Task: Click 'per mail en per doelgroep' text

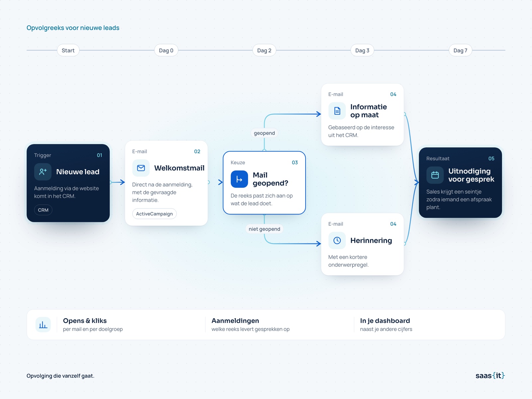Action: [x=93, y=329]
